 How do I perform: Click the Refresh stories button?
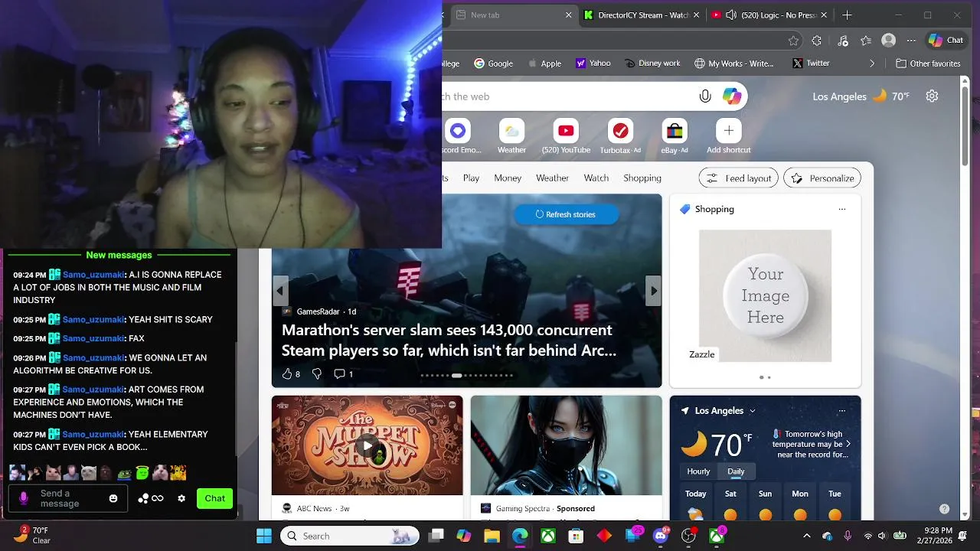tap(566, 214)
